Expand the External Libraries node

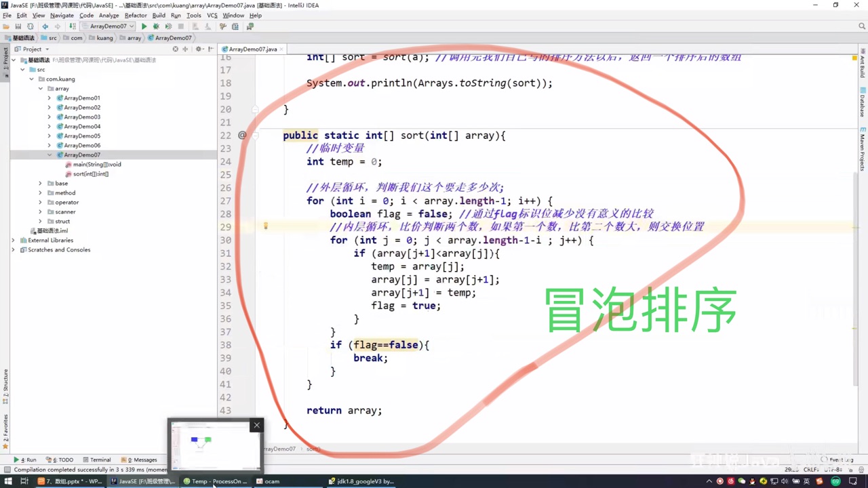(x=13, y=240)
